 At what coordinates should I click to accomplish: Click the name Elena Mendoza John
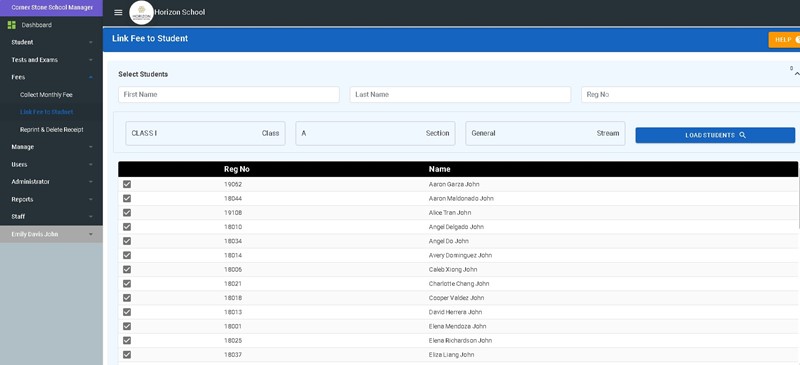(457, 326)
